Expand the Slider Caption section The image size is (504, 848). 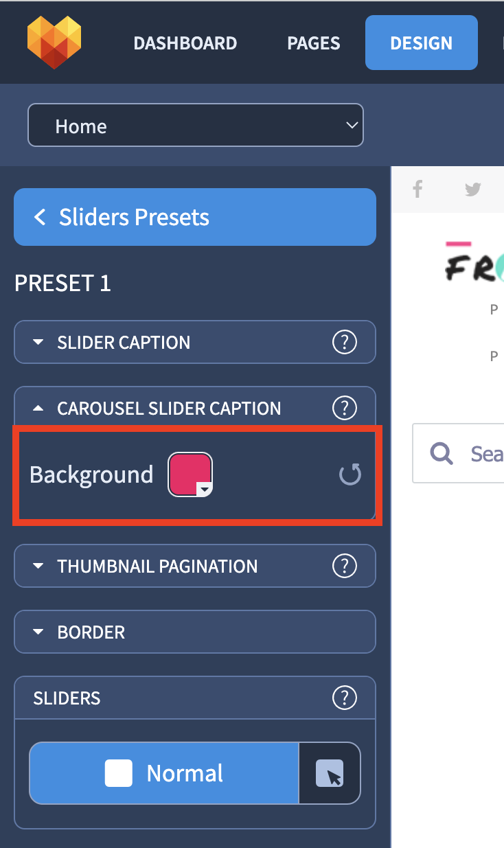pos(195,342)
